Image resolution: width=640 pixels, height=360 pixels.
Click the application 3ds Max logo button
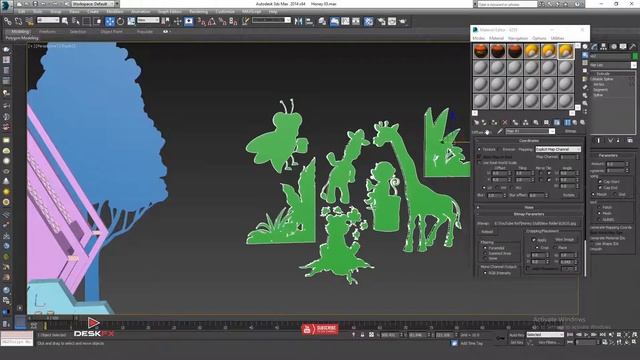[x=6, y=5]
